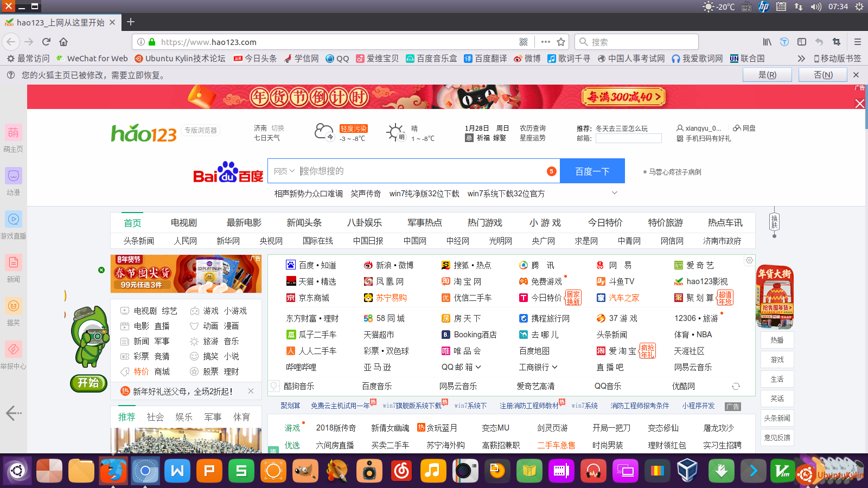This screenshot has width=868, height=488.
Task: Launch WPS Spreadsheets from the dock
Action: point(241,471)
